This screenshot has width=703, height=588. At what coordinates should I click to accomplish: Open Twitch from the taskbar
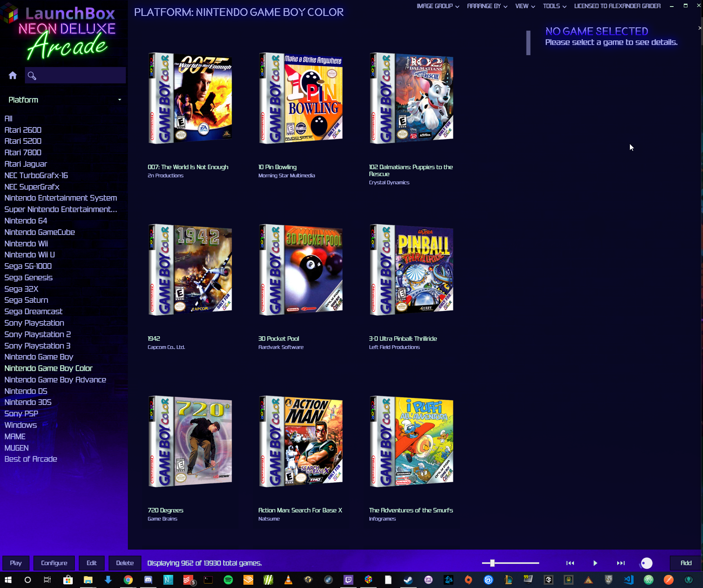coord(348,580)
